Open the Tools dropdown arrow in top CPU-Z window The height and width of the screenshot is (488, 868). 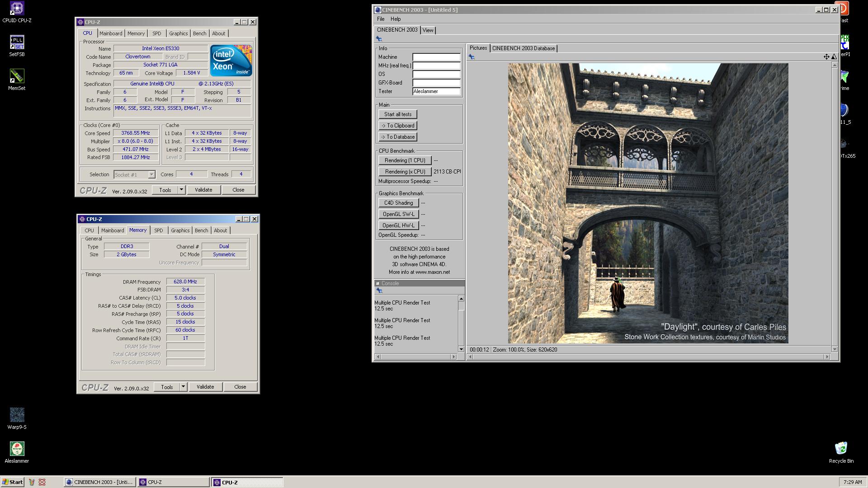181,190
